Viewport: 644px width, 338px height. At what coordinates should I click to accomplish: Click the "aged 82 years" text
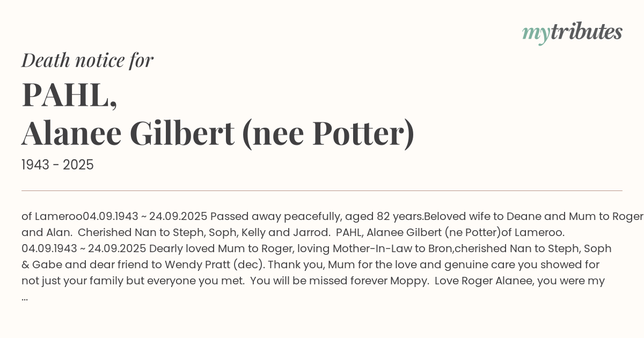click(384, 217)
